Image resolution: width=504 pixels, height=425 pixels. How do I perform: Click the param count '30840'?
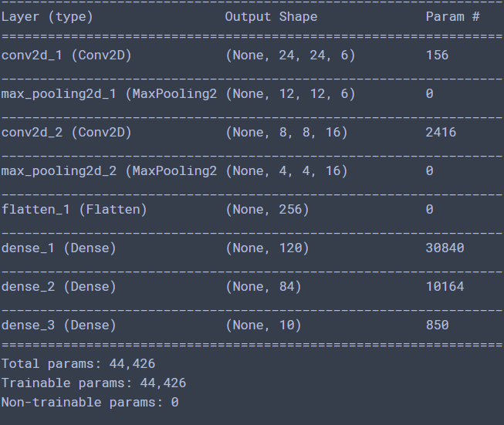click(x=445, y=248)
